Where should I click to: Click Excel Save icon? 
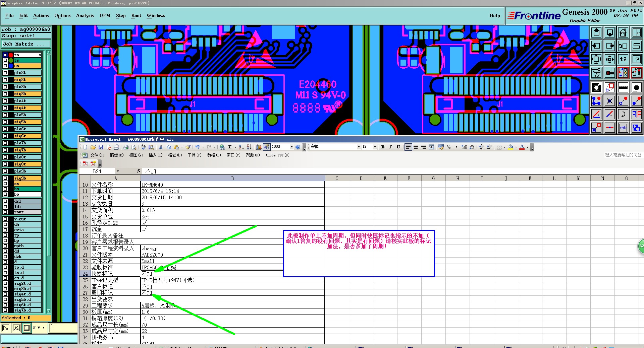(101, 147)
